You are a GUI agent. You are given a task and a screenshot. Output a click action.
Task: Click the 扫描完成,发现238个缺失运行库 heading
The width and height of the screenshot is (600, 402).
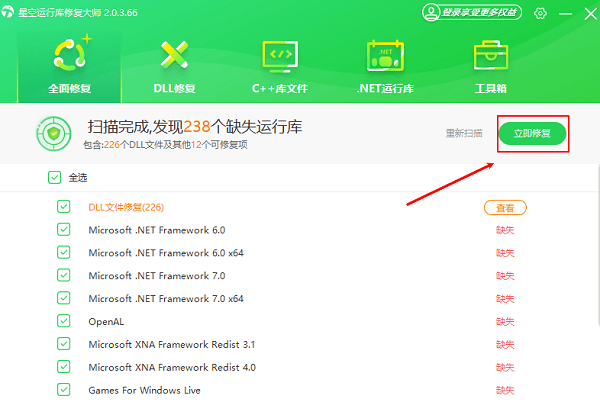pos(195,127)
